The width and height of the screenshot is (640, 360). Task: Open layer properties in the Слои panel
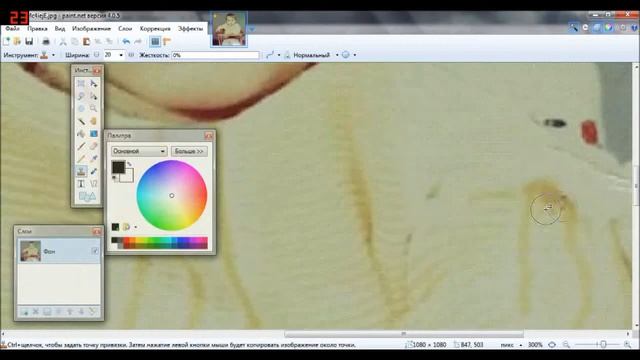coord(93,312)
